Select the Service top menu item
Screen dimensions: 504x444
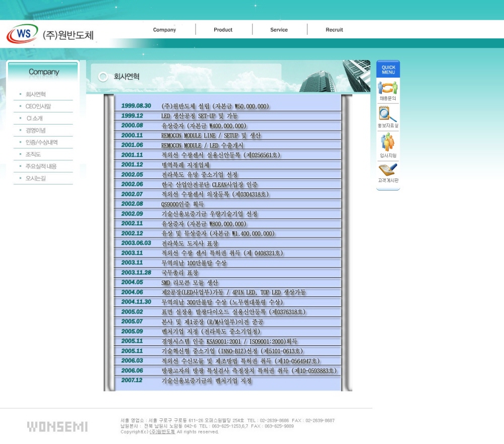[279, 30]
